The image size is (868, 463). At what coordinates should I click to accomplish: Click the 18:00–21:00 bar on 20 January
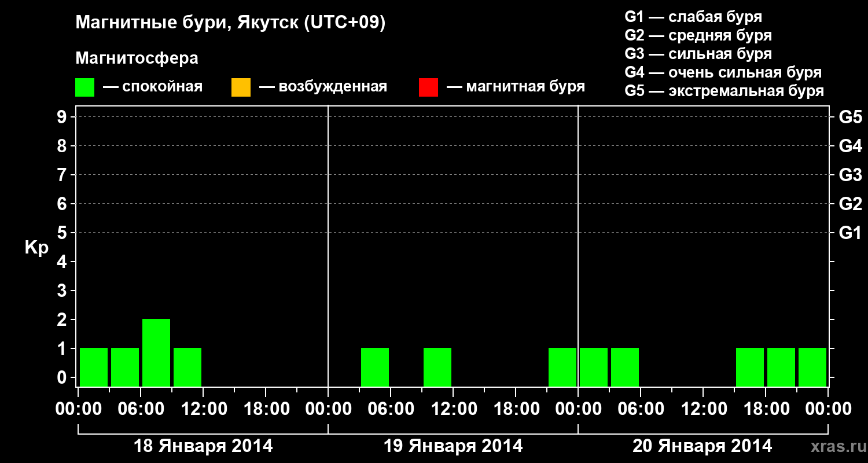coord(781,367)
